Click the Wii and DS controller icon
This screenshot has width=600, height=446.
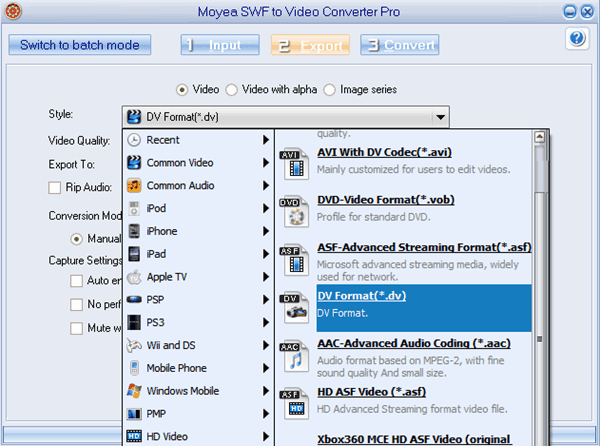coord(134,345)
